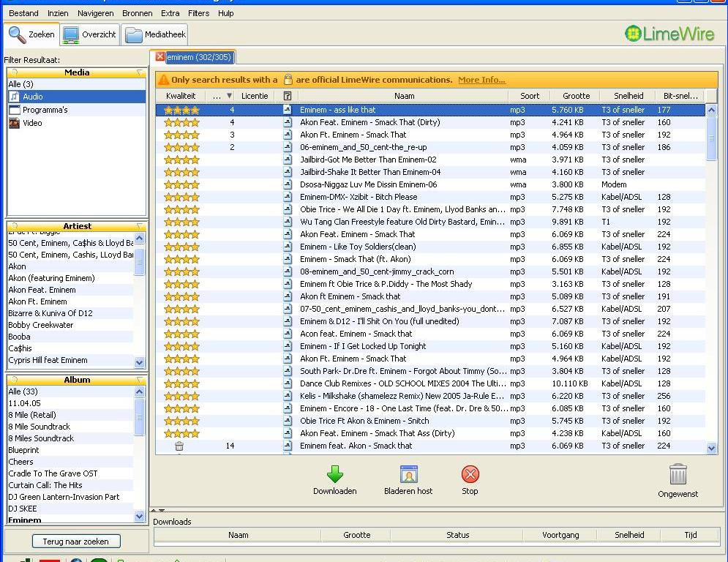
Task: Click the question mark column header icon
Action: pyautogui.click(x=288, y=96)
